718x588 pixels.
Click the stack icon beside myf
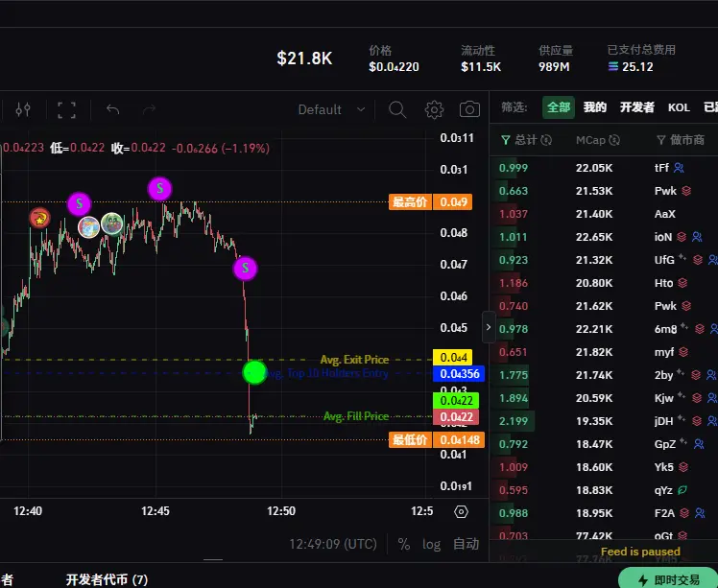[x=683, y=352]
